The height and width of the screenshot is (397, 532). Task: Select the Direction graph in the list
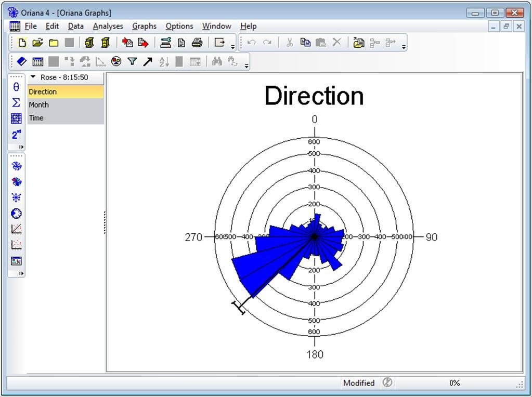tap(66, 91)
